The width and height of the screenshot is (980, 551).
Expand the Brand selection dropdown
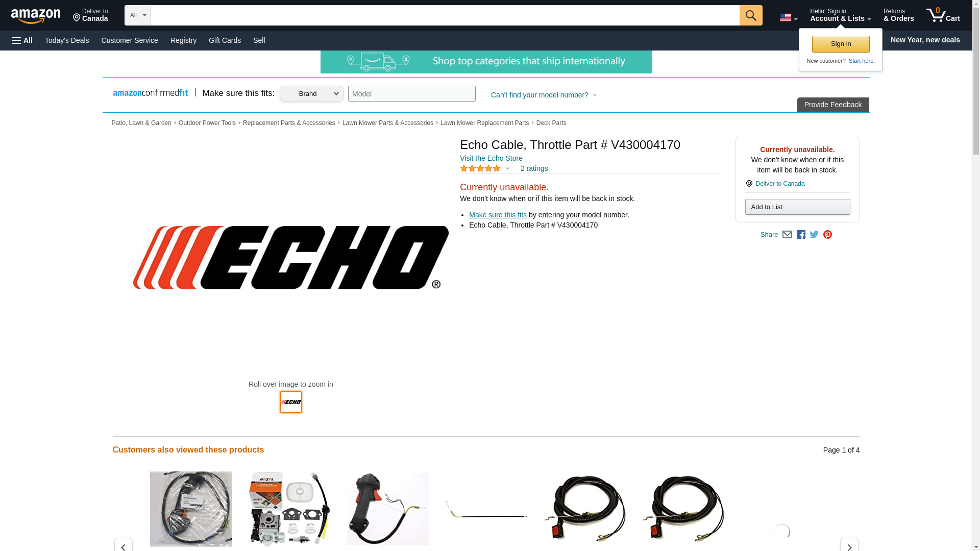[x=311, y=93]
